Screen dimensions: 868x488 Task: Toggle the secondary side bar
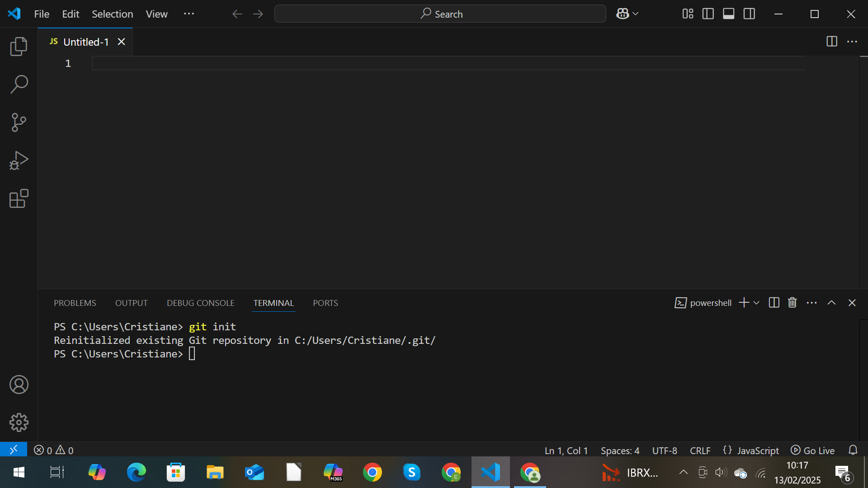[749, 14]
